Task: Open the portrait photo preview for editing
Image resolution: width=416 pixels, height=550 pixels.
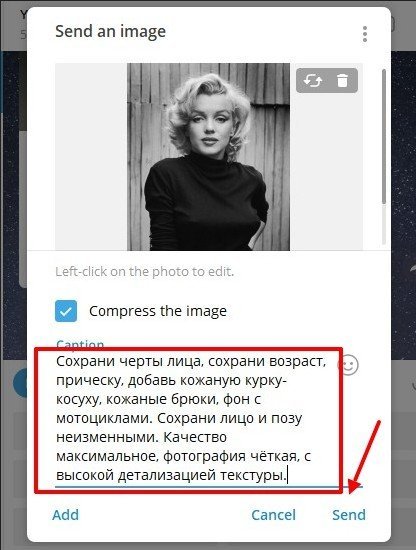Action: coord(208,156)
